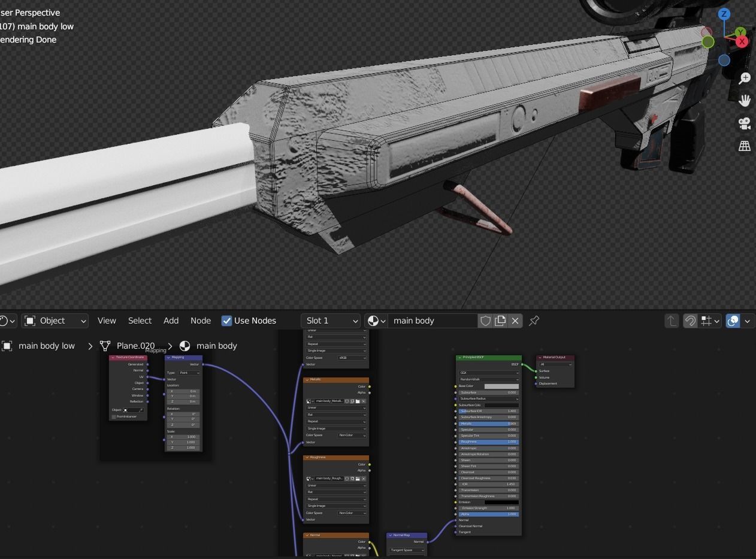Switch orthographic/perspective with the grid icon
Screen dimensions: 756x559
745,146
